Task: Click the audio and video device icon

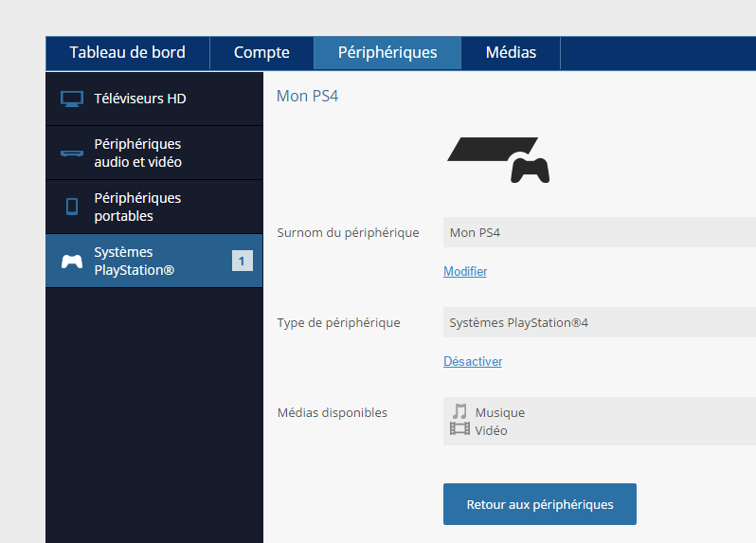Action: 72,154
